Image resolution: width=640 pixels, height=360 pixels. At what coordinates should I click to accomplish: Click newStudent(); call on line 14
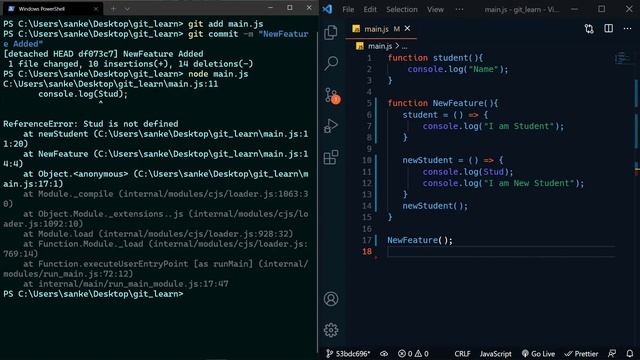(x=435, y=206)
